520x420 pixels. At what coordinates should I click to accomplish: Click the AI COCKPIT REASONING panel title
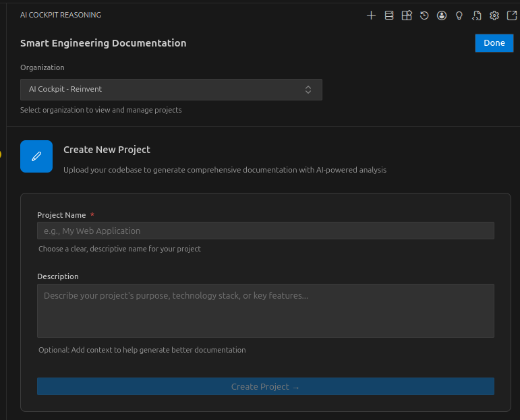(61, 15)
